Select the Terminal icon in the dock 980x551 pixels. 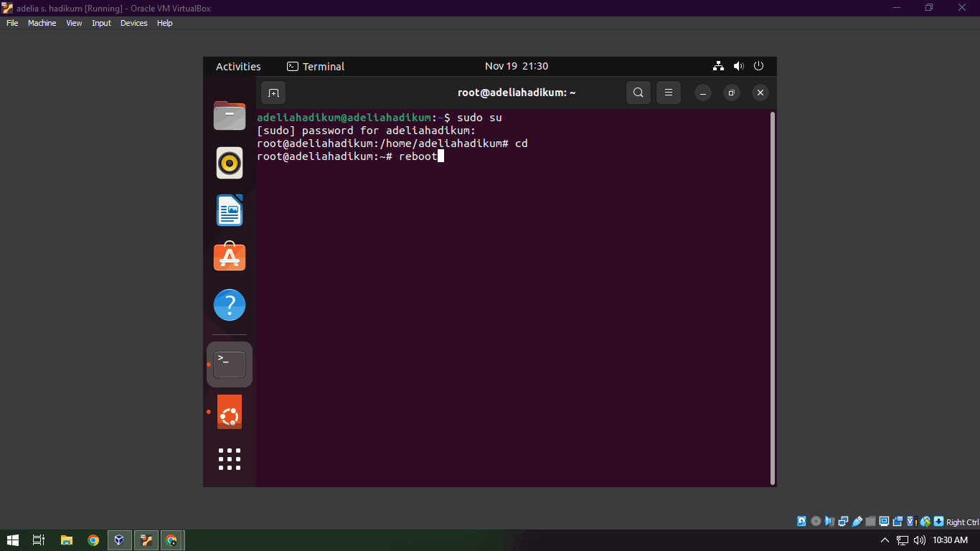pos(230,364)
